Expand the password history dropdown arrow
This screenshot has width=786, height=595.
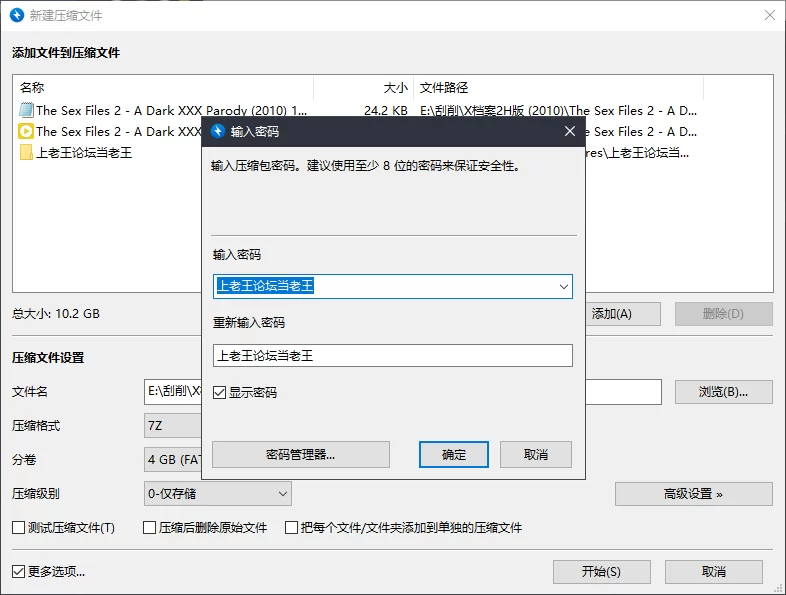point(563,287)
